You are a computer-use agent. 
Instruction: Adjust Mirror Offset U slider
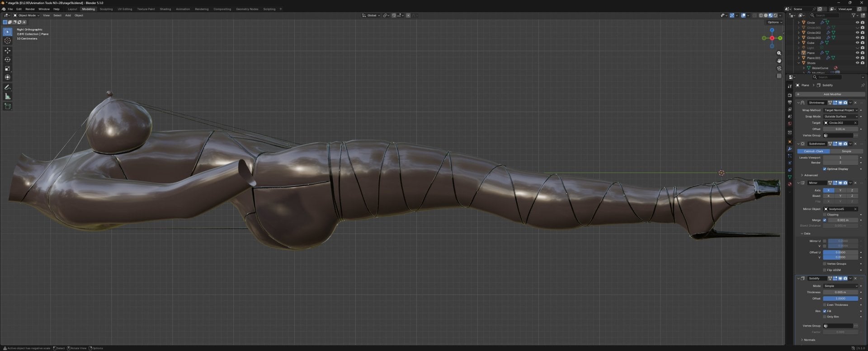(840, 253)
